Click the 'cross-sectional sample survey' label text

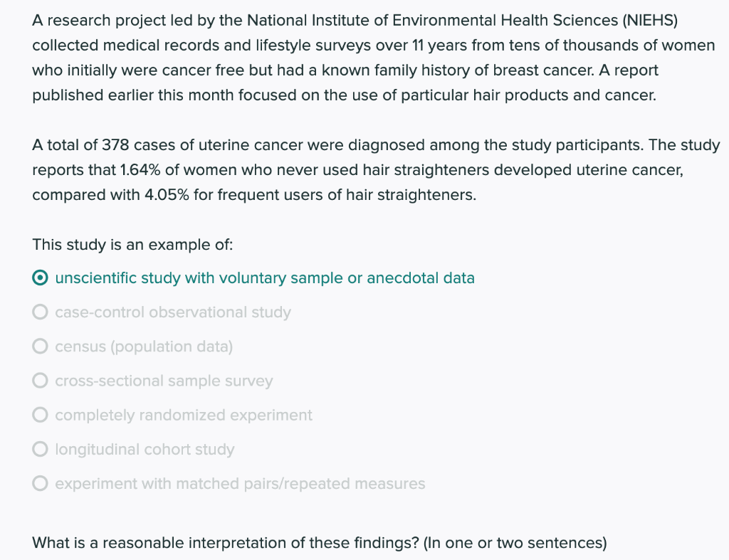pos(164,381)
